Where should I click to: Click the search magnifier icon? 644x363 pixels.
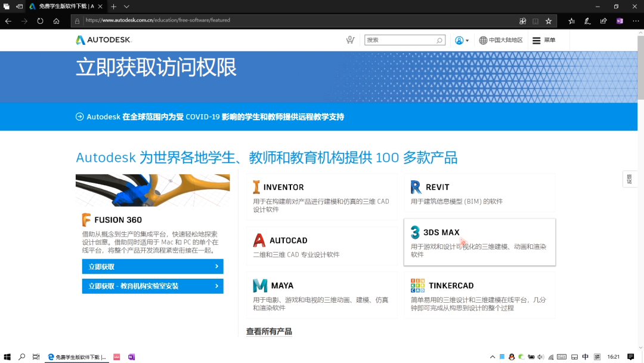(439, 40)
